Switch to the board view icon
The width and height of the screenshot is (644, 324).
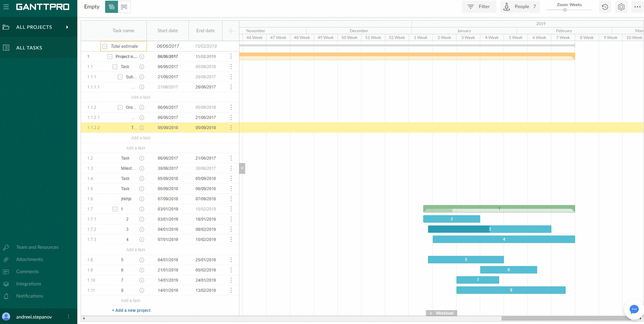point(124,6)
